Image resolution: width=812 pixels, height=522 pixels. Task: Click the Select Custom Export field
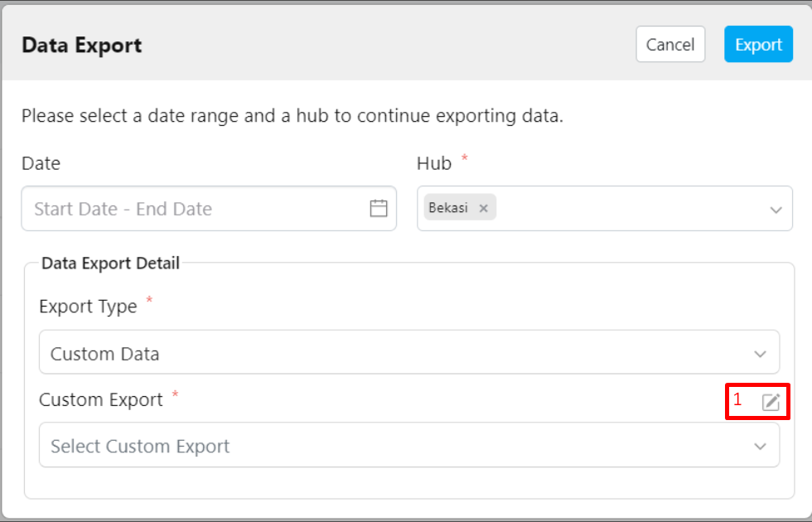(331, 445)
